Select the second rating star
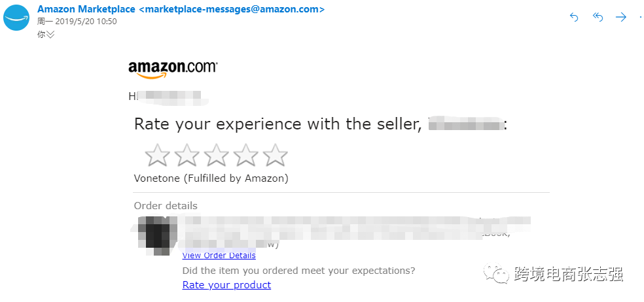This screenshot has width=644, height=302. click(x=187, y=156)
